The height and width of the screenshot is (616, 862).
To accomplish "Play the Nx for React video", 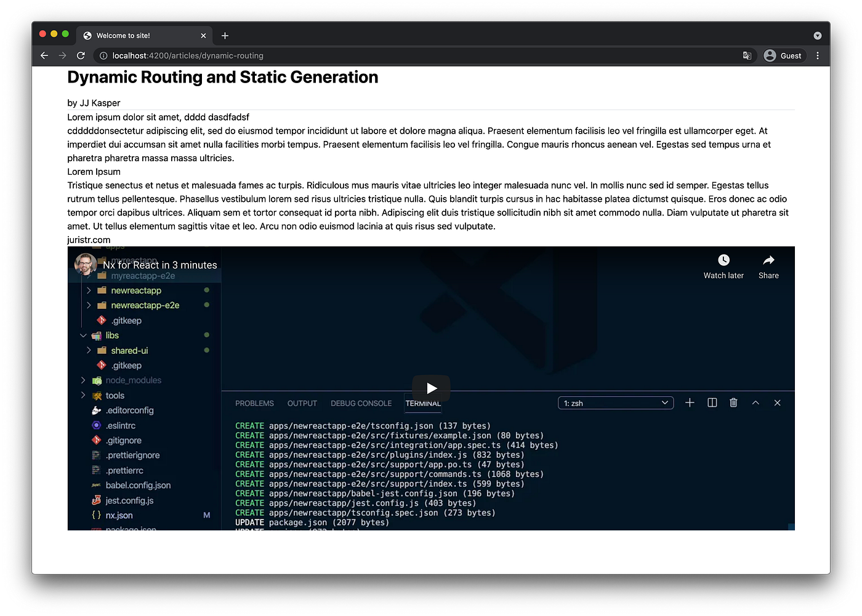I will coord(431,388).
